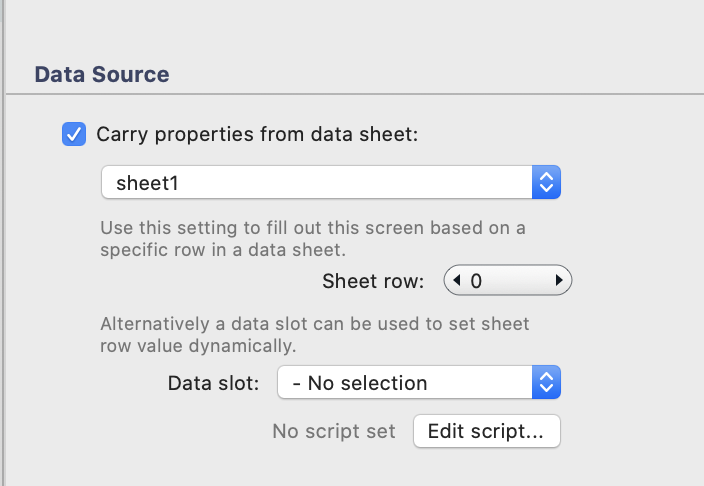
Task: Click the 'Data slot:' label
Action: (214, 383)
